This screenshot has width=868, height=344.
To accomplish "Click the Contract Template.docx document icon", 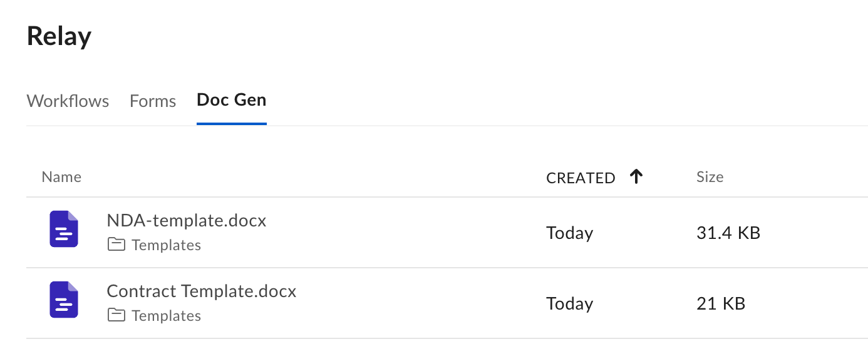I will [x=63, y=300].
